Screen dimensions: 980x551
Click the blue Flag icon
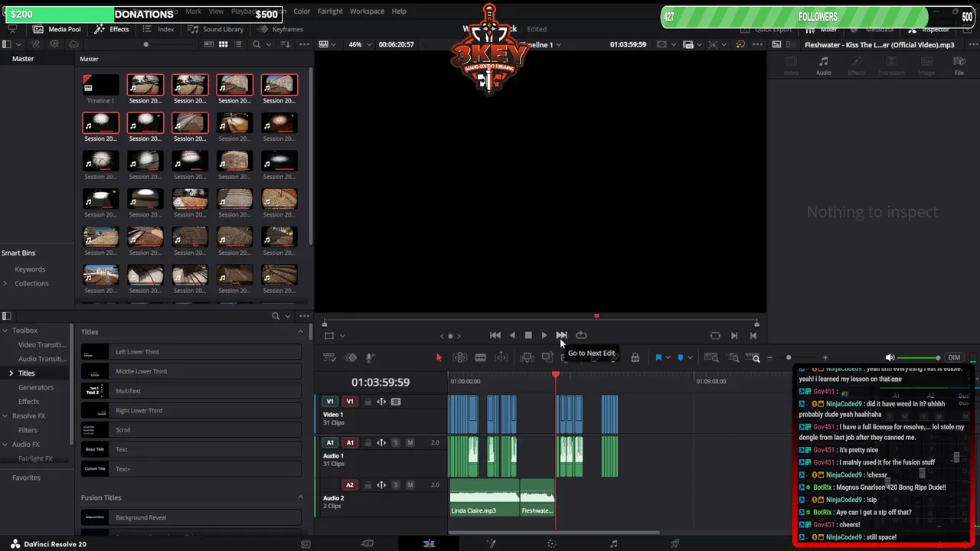(x=658, y=357)
